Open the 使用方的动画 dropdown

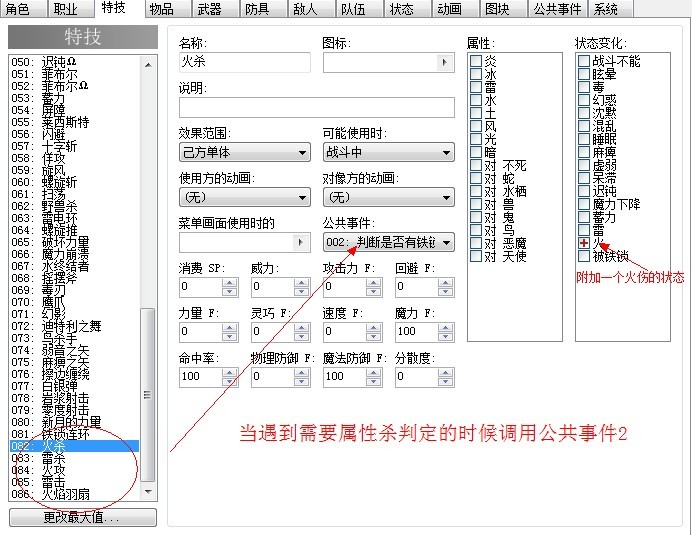click(245, 197)
